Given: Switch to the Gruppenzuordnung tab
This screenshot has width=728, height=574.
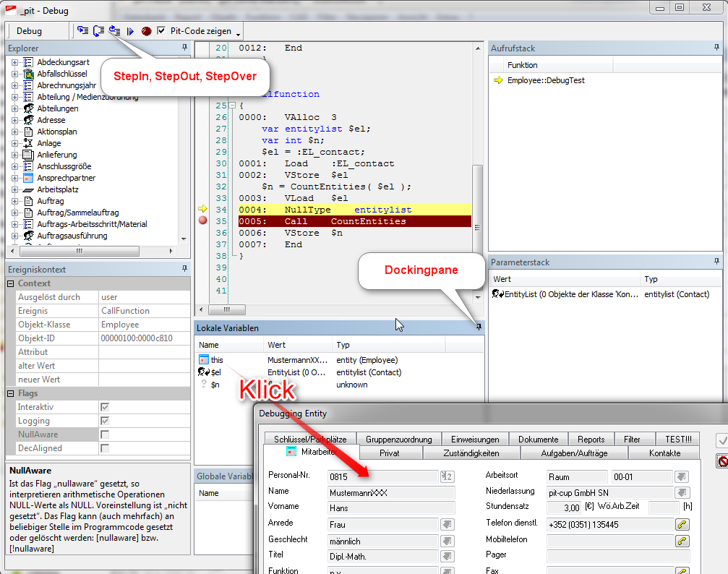Looking at the screenshot, I should pos(399,439).
